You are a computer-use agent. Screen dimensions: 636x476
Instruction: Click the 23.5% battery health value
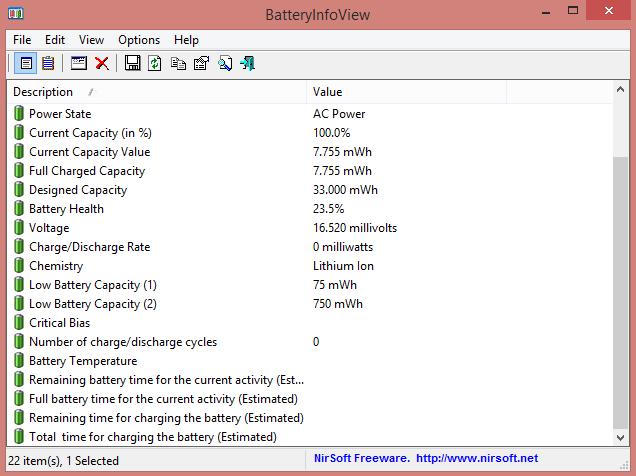328,208
